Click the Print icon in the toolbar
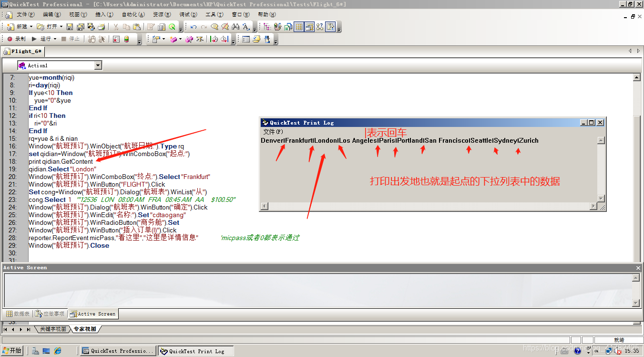 [x=101, y=27]
